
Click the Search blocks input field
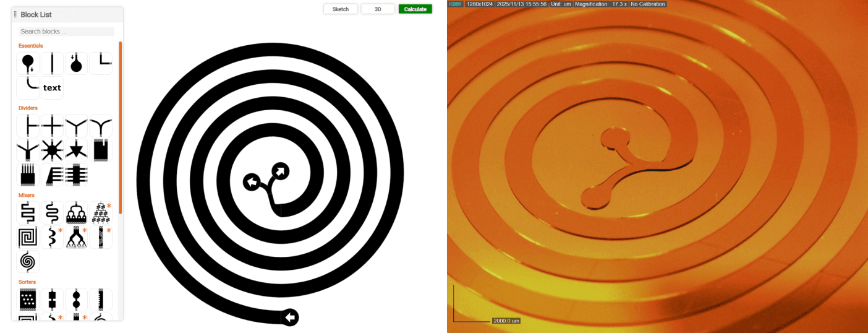pyautogui.click(x=66, y=32)
